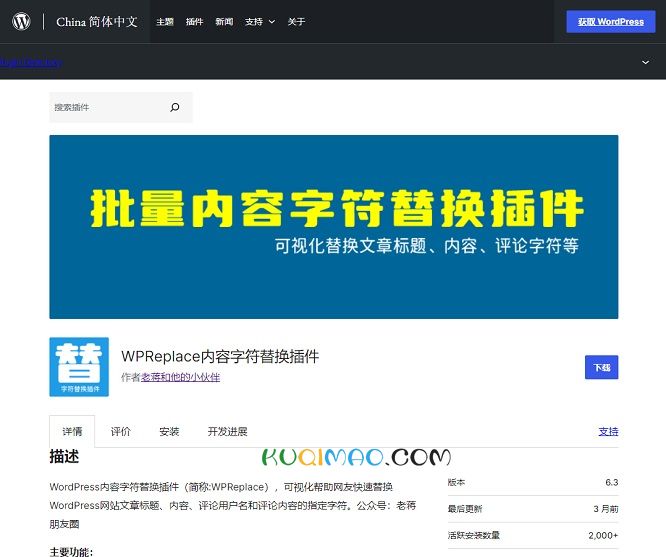The width and height of the screenshot is (666, 557).
Task: Click the 下载 download button
Action: coord(601,367)
